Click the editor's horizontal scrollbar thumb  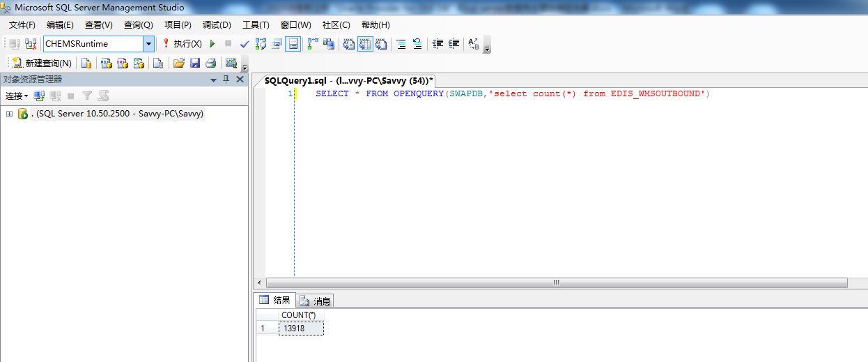(556, 282)
